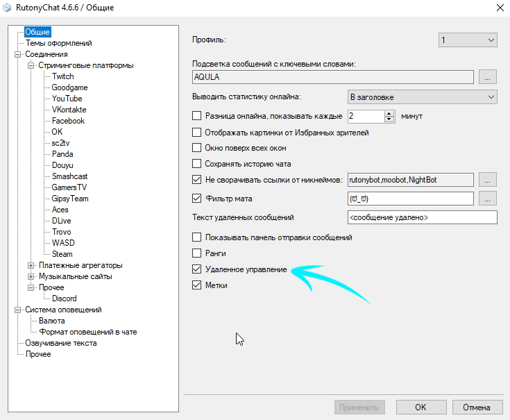Expand the Музыкальные сайты tree node
Viewport: 510px width, 420px height.
31,276
